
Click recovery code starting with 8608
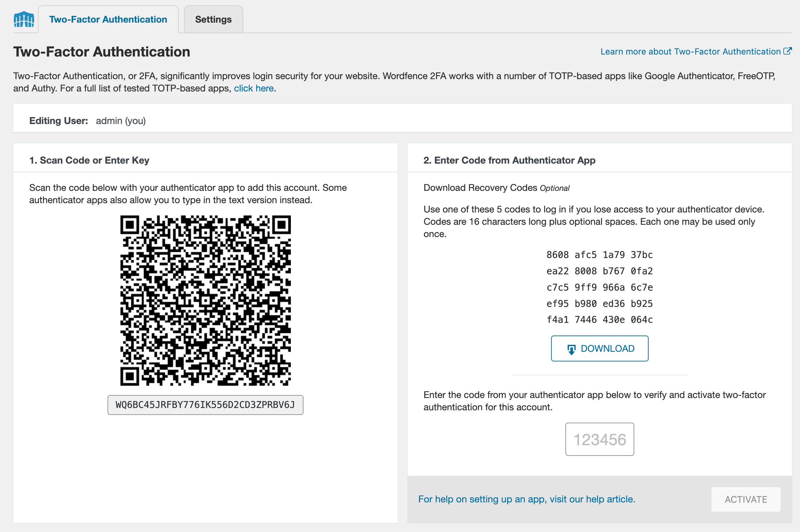pyautogui.click(x=599, y=255)
